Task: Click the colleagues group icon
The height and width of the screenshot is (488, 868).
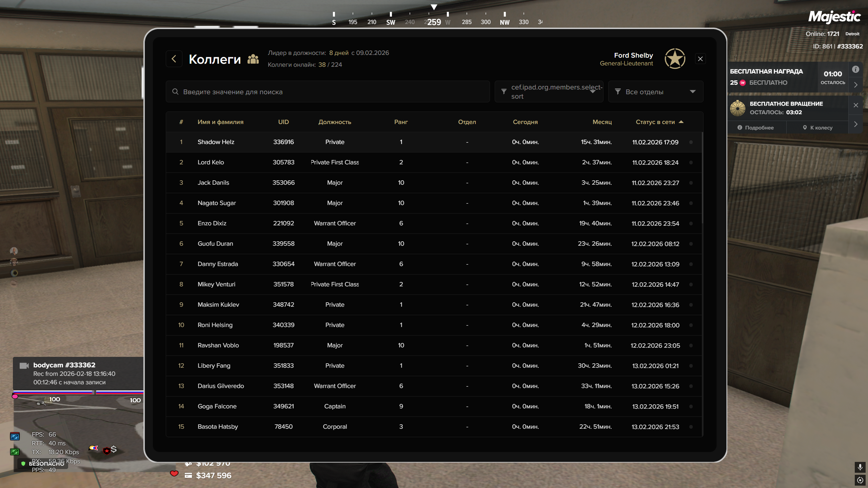Action: click(x=253, y=59)
